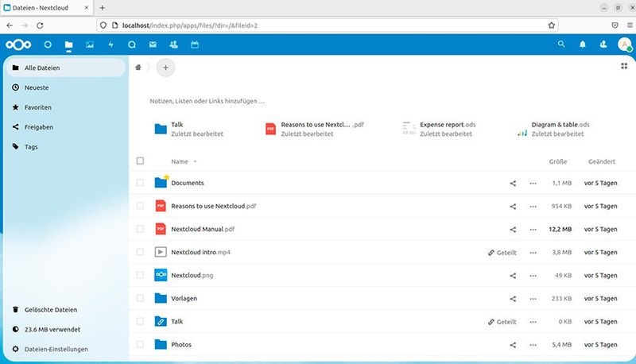Open a new browser tab
Viewport: 636px width, 364px height.
click(103, 8)
